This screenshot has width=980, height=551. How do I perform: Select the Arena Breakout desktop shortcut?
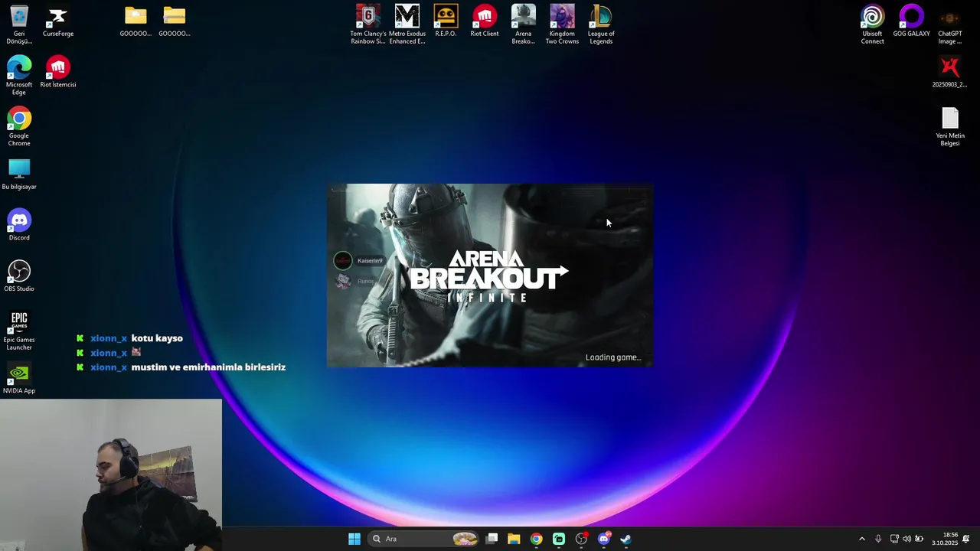[x=524, y=24]
